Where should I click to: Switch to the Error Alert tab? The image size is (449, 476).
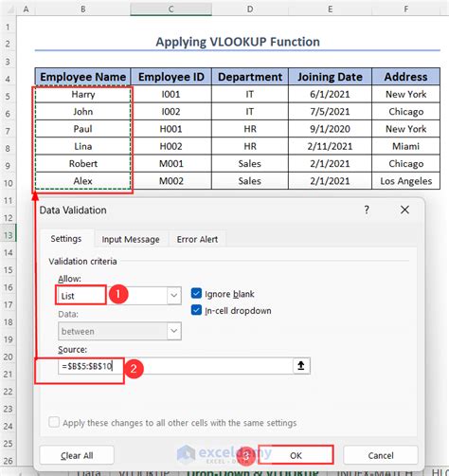click(197, 239)
